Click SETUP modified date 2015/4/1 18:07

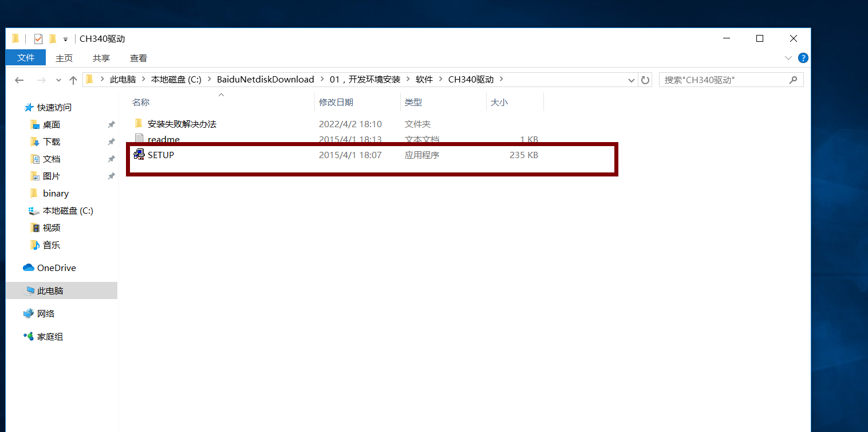click(x=350, y=155)
